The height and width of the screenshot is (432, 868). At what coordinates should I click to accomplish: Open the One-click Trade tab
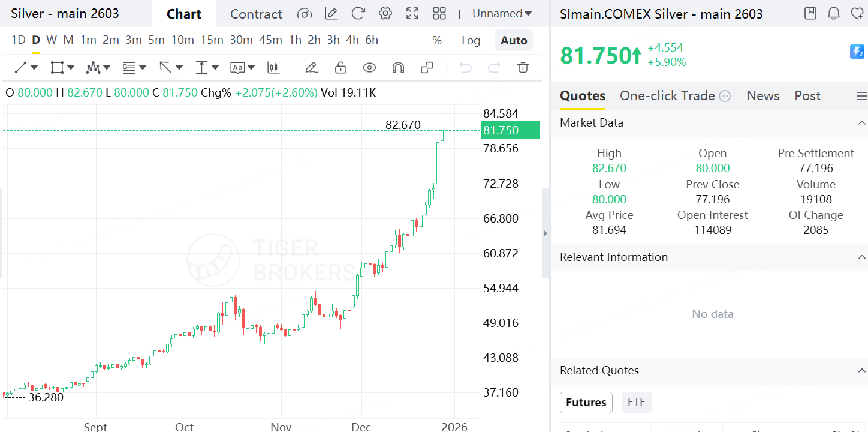coord(667,96)
